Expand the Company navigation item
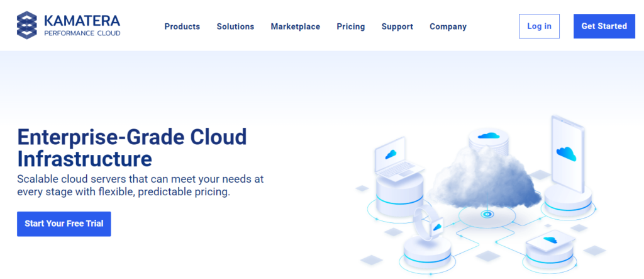 [x=448, y=26]
